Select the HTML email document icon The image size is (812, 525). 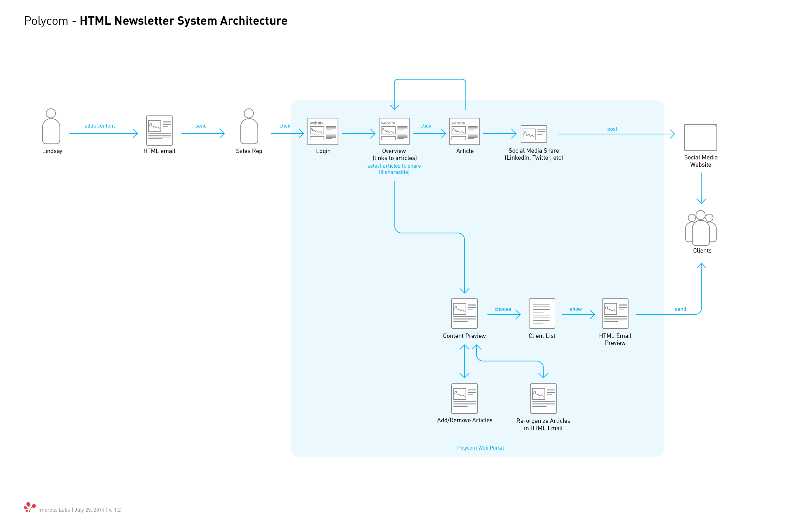159,130
